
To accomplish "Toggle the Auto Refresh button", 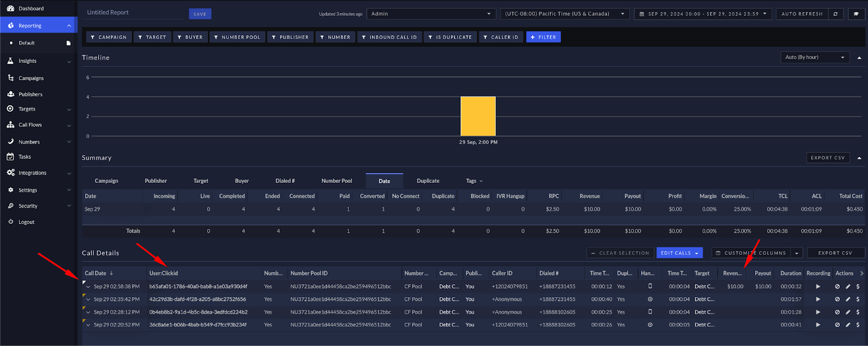I will pos(802,14).
